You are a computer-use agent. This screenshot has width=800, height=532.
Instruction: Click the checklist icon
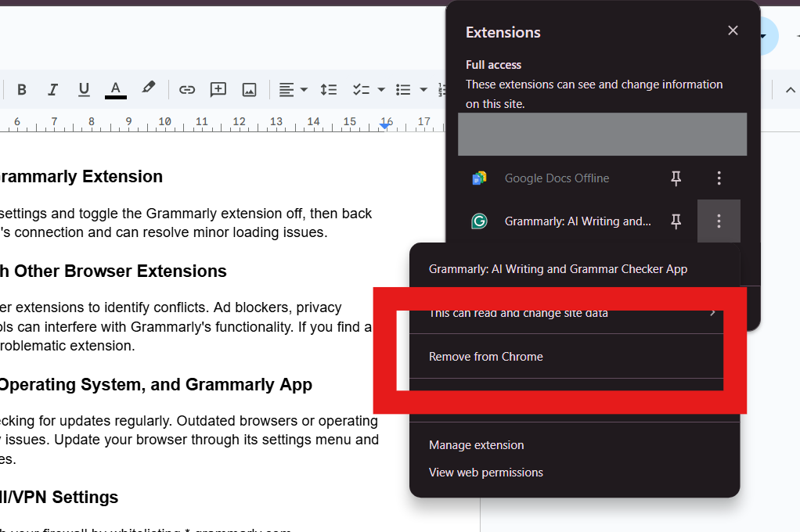point(361,90)
